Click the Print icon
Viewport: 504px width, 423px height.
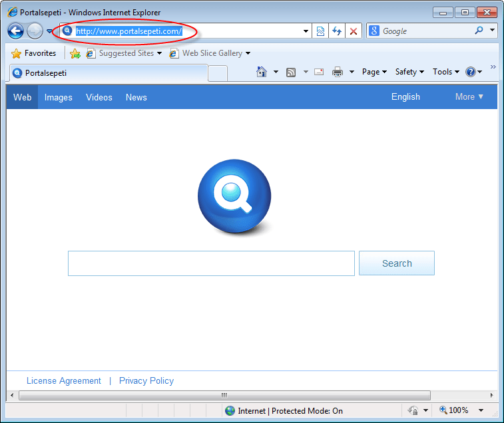(338, 72)
